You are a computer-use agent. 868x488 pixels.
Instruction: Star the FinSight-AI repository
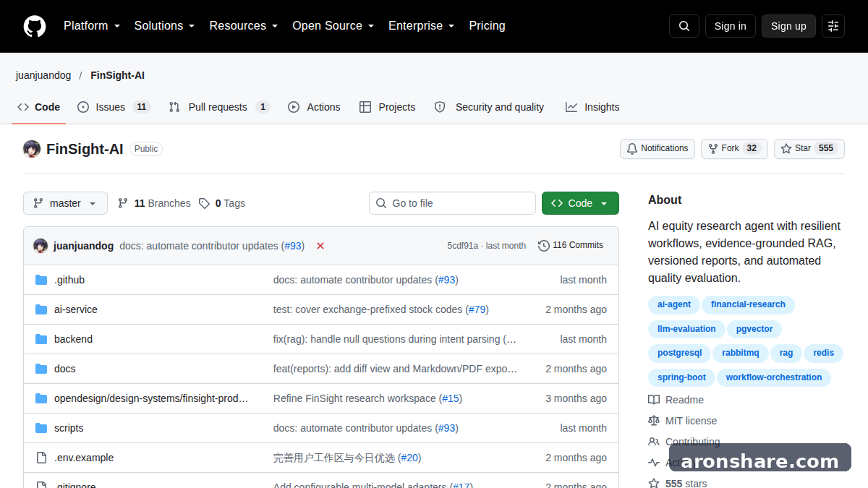click(x=809, y=148)
